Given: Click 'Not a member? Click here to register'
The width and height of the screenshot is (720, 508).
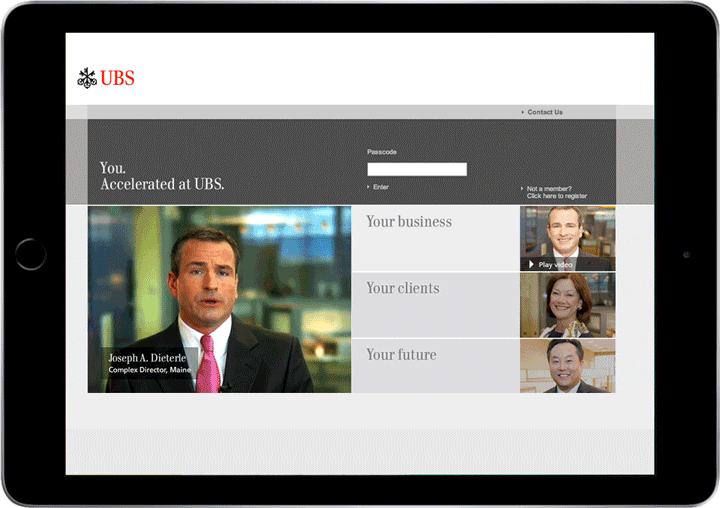Looking at the screenshot, I should 554,192.
